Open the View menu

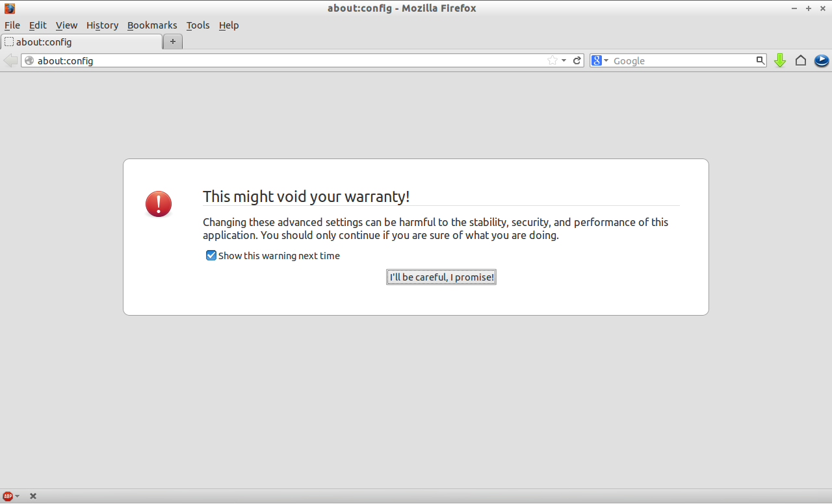pos(66,25)
